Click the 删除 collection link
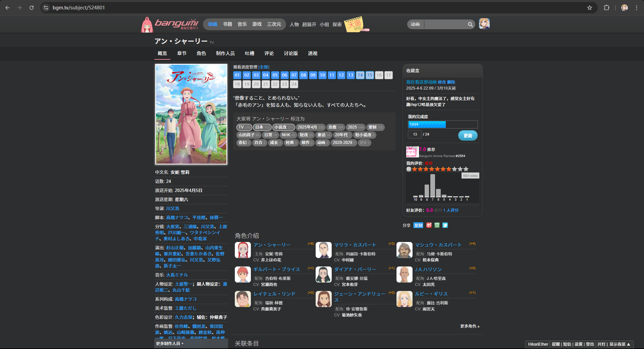 coord(451,82)
